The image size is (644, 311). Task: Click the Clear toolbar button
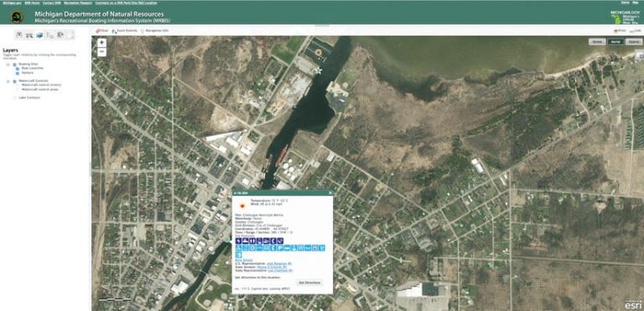click(101, 31)
